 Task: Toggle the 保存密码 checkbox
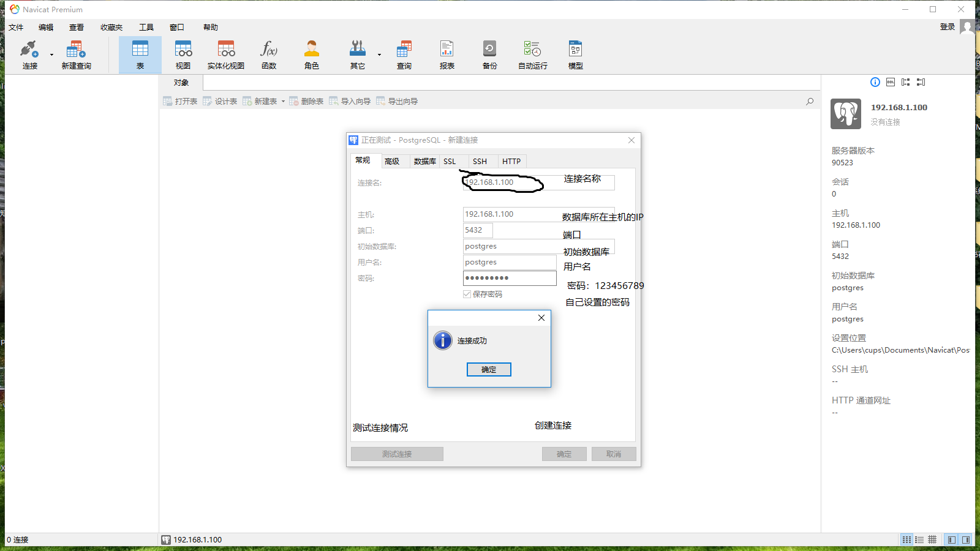(x=467, y=294)
